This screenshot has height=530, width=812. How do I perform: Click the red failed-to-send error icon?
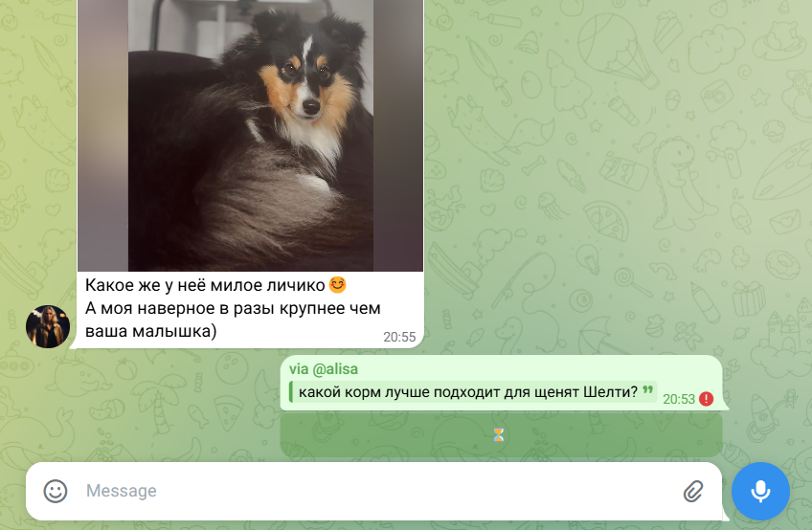pos(706,399)
